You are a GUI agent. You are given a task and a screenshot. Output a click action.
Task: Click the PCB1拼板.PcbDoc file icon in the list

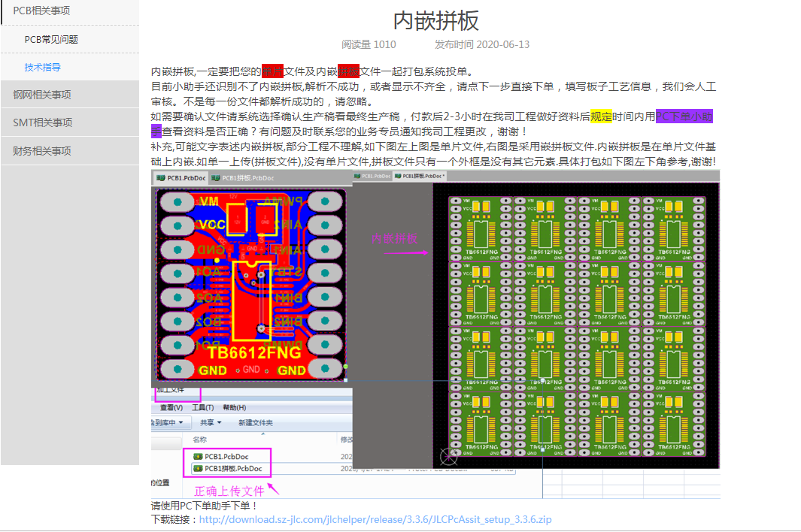tap(198, 469)
